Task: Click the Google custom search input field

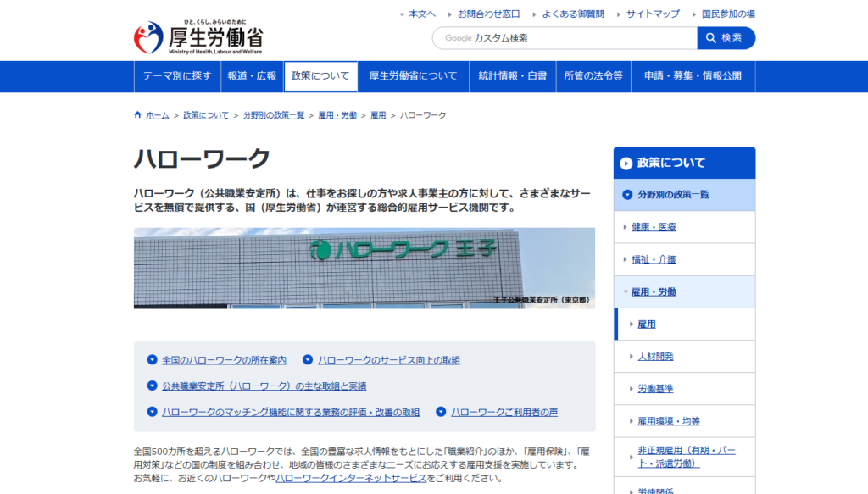Action: pyautogui.click(x=564, y=38)
